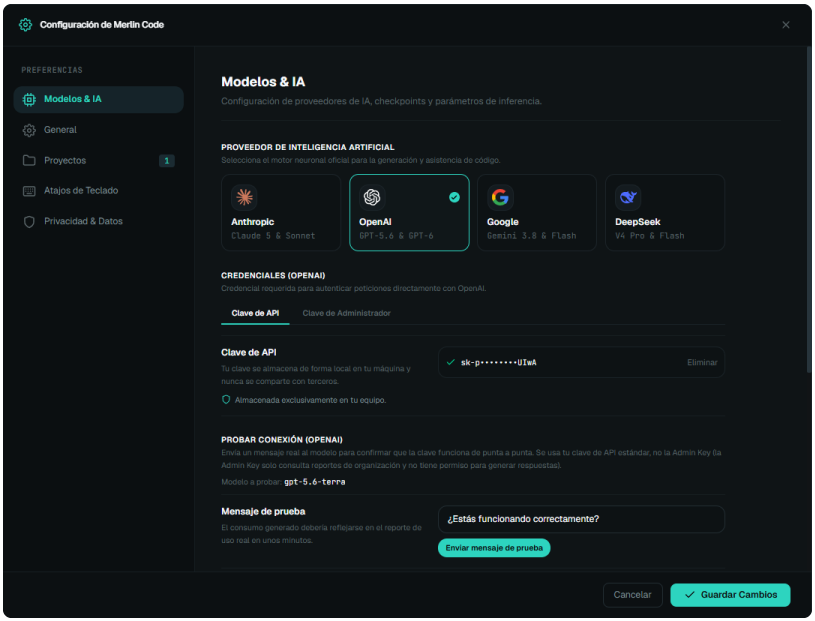Click the DeepSeek whale logo
Image resolution: width=815 pixels, height=621 pixels.
pos(628,197)
